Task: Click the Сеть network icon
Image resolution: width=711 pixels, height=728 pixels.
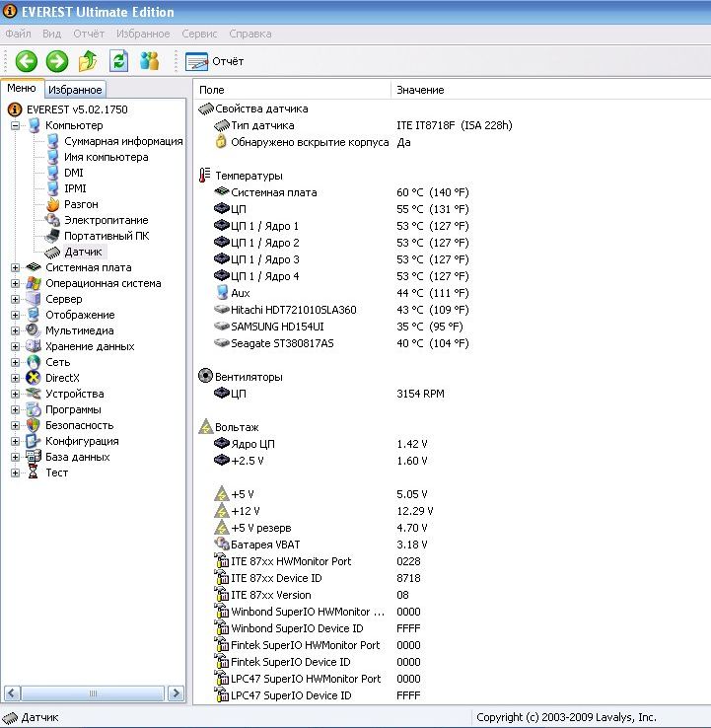Action: (x=34, y=362)
